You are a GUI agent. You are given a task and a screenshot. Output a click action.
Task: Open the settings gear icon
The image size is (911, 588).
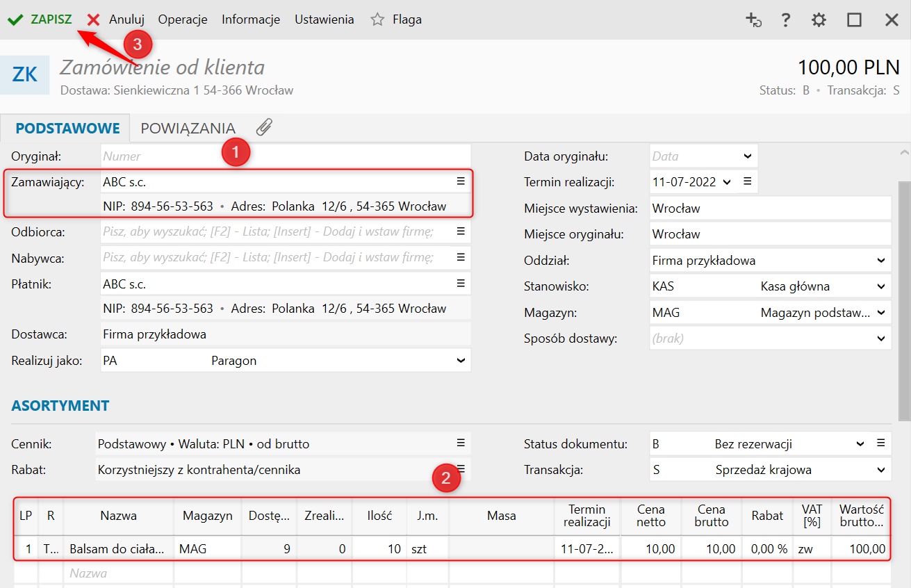tap(819, 19)
